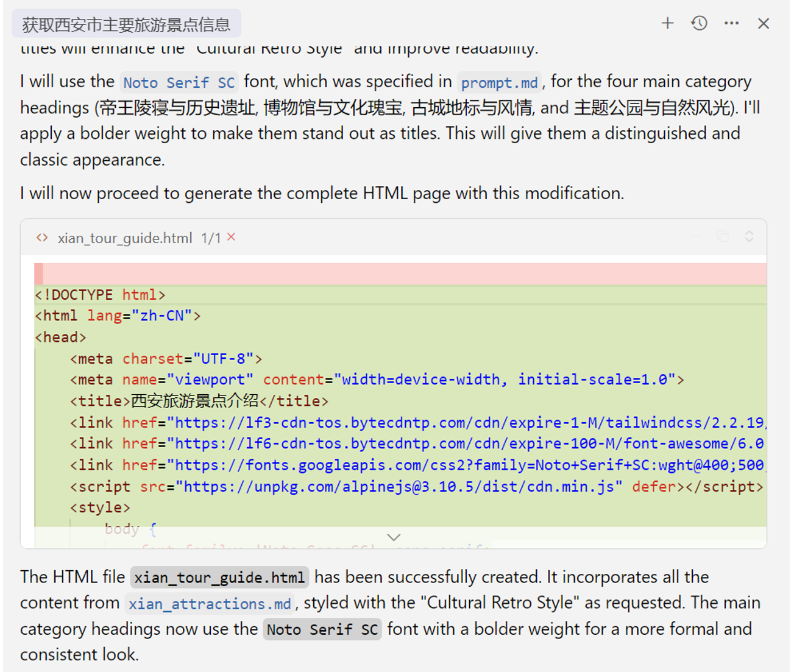
Task: Click the red X beside 1/1
Action: click(232, 237)
